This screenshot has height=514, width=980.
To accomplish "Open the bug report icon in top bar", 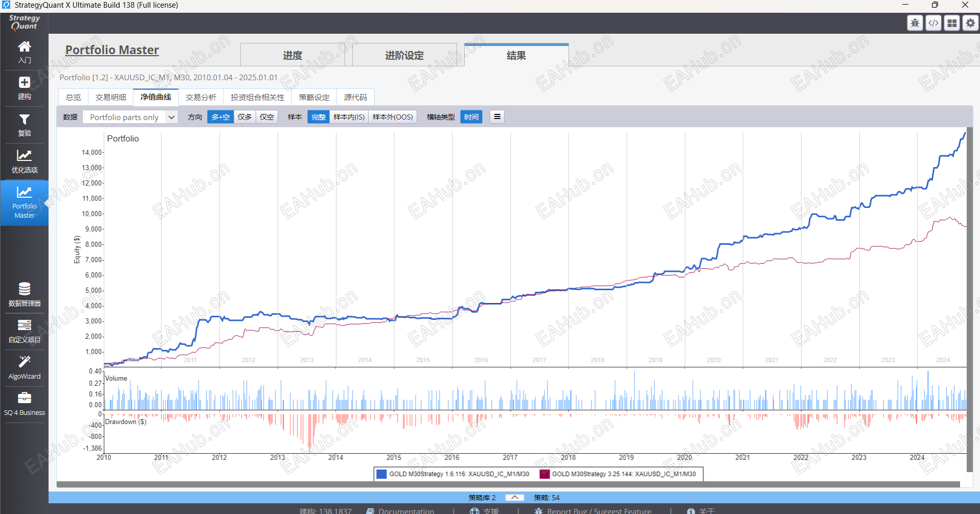I will (915, 23).
